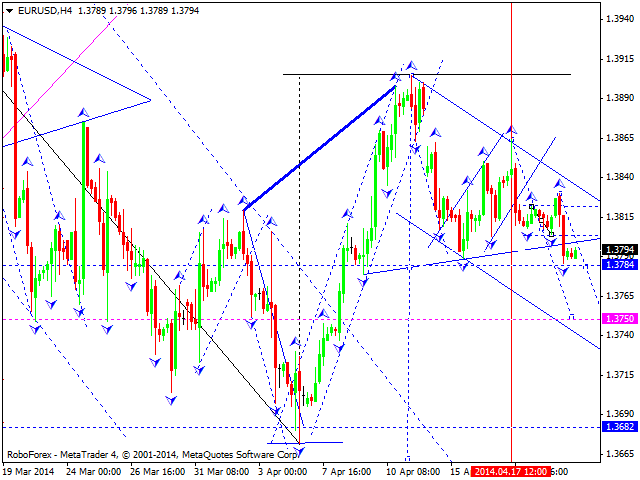Click the 31 Mar 08:00 time label

tap(222, 471)
